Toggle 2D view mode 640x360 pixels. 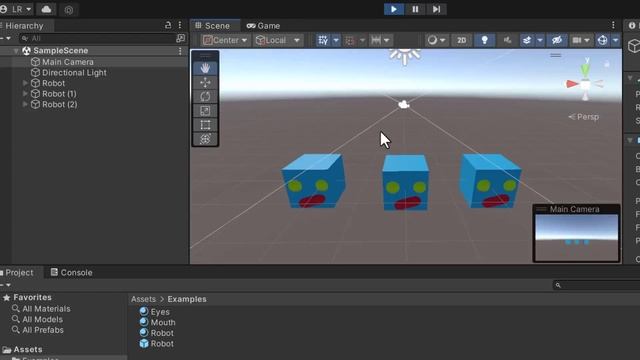coord(461,40)
